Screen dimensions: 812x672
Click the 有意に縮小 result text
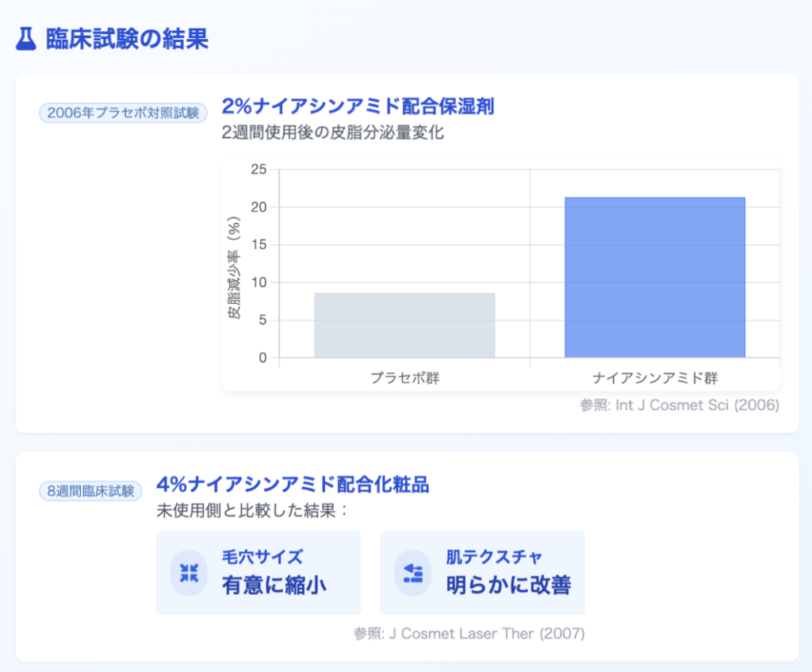[x=274, y=586]
